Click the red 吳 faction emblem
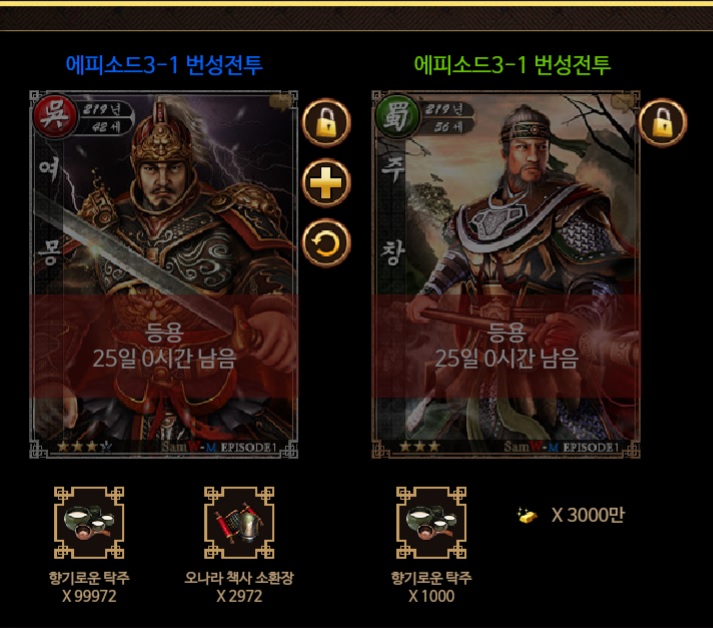 (55, 115)
